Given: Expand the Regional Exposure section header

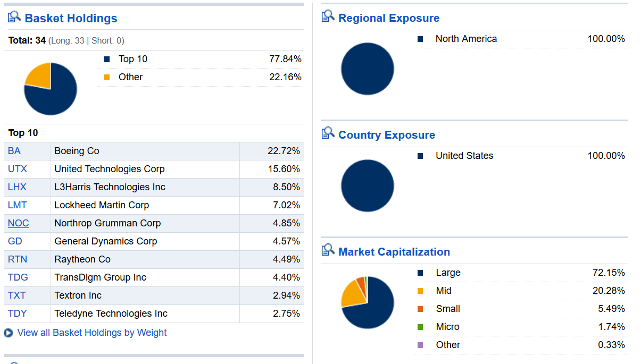Looking at the screenshot, I should [390, 18].
